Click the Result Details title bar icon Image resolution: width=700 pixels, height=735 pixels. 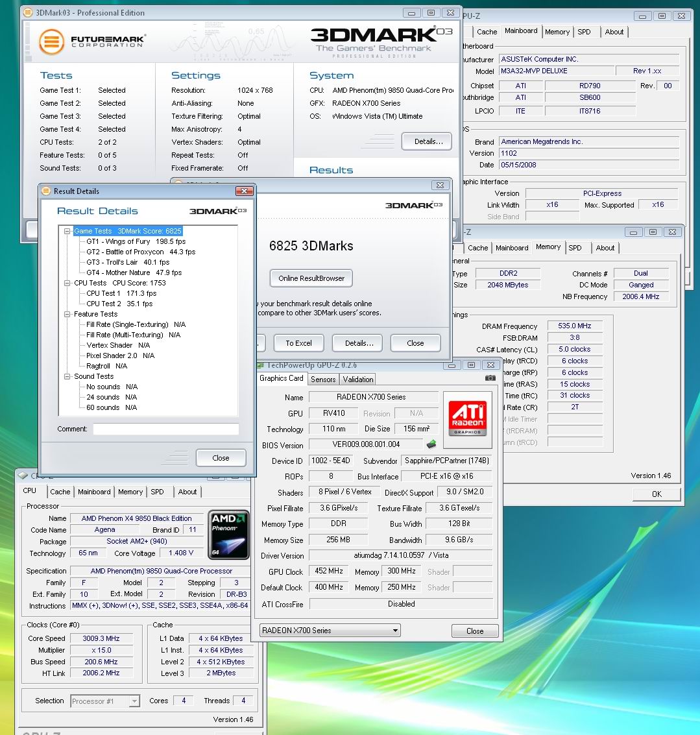46,191
